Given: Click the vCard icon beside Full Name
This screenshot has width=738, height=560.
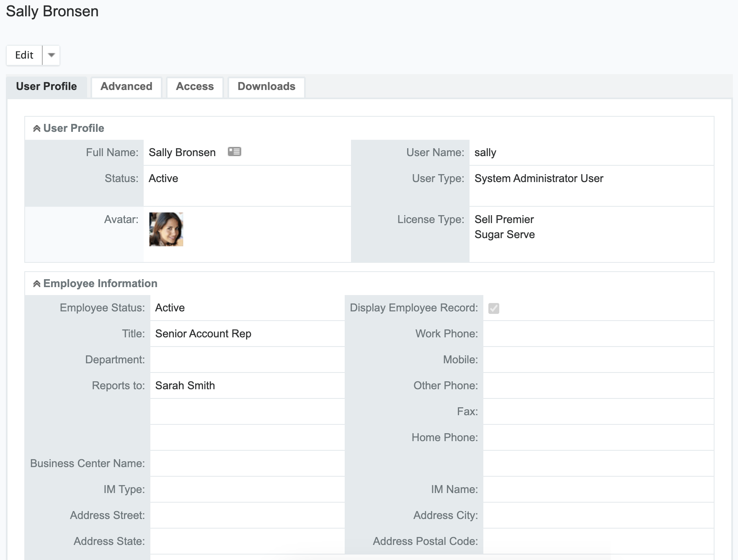Looking at the screenshot, I should point(234,152).
